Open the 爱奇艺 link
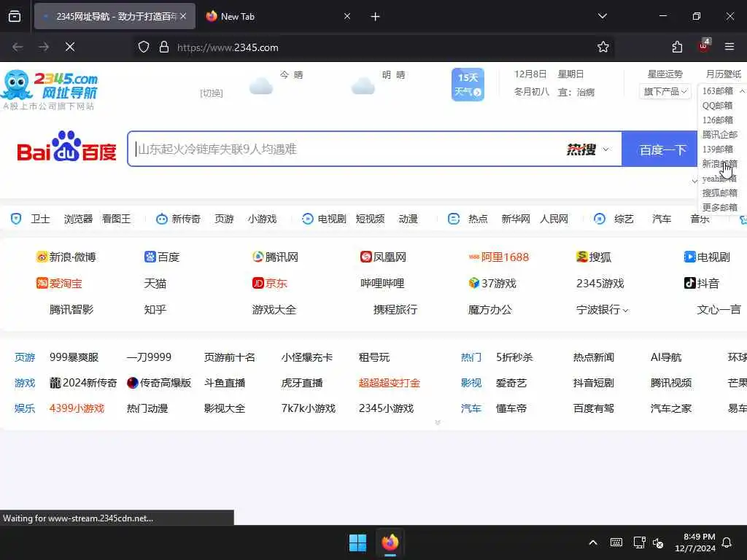 (511, 383)
